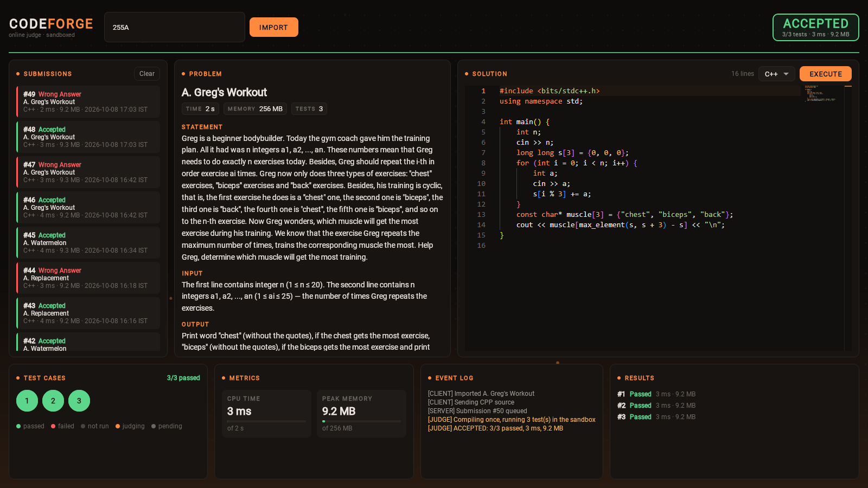The image size is (868, 488).
Task: Open submission #49 Wrong Answer
Action: pyautogui.click(x=88, y=101)
